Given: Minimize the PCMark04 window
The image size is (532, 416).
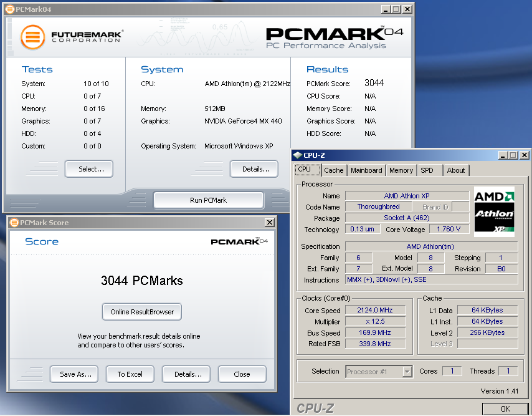Looking at the screenshot, I should (386, 9).
